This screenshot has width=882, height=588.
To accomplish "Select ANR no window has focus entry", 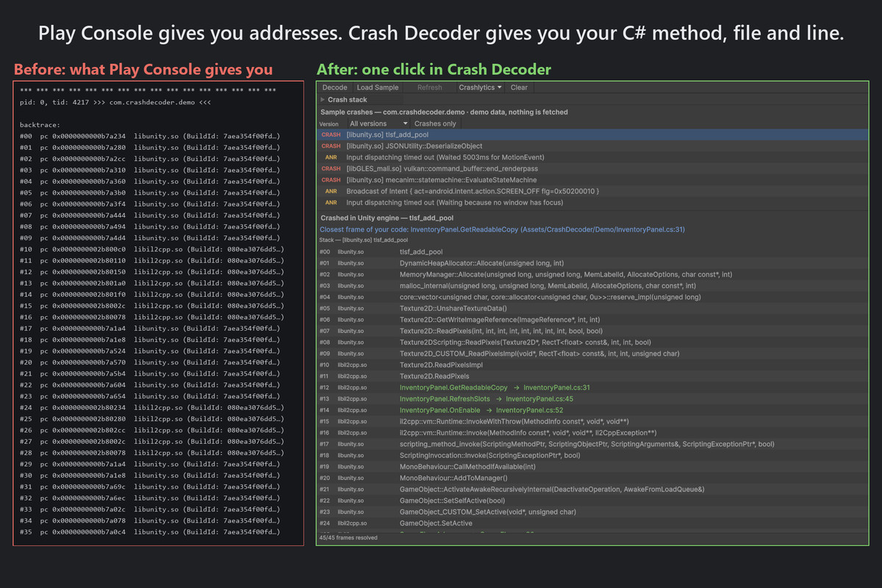I will pyautogui.click(x=593, y=202).
